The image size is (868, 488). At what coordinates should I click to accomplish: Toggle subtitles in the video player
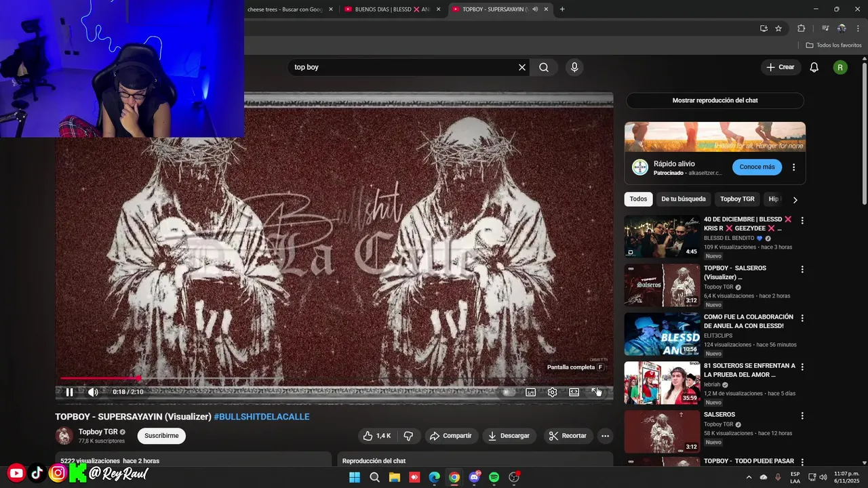531,392
